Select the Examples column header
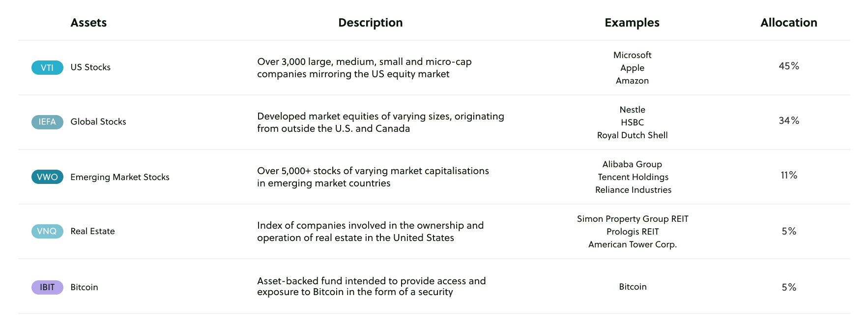Image resolution: width=868 pixels, height=329 pixels. [x=632, y=23]
